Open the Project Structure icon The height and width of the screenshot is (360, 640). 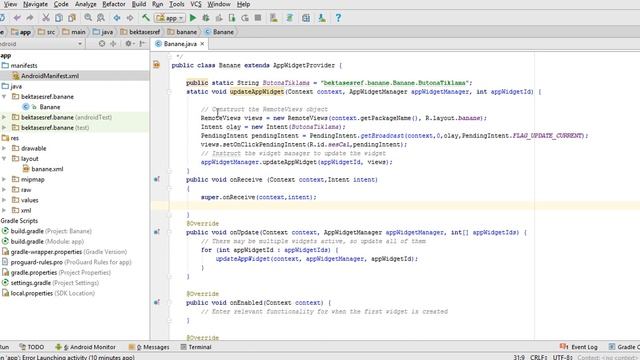pyautogui.click(x=306, y=18)
